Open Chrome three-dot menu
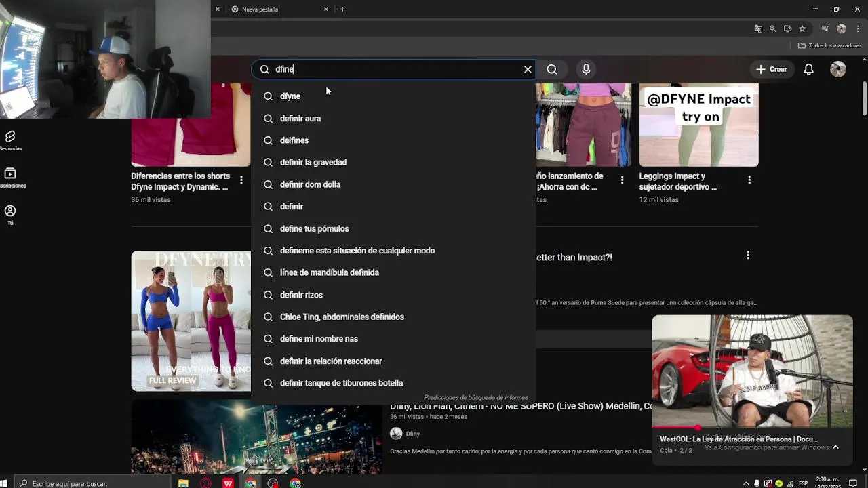Image resolution: width=868 pixels, height=488 pixels. [x=857, y=28]
